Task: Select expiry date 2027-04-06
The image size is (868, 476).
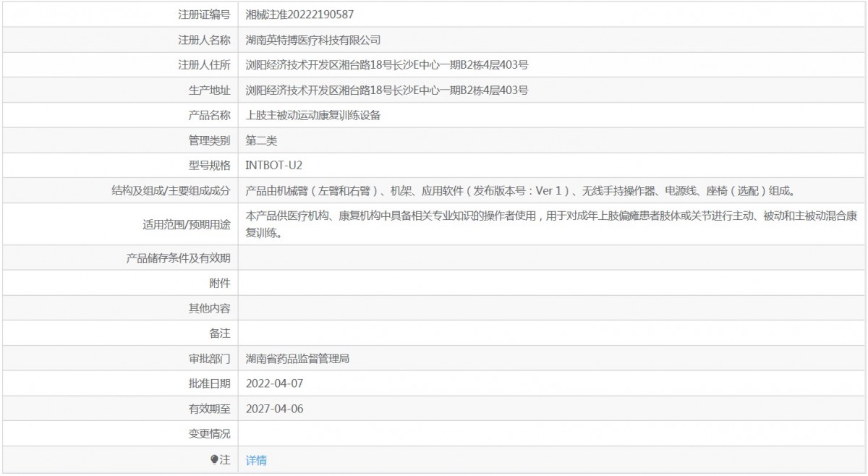Action: [274, 409]
